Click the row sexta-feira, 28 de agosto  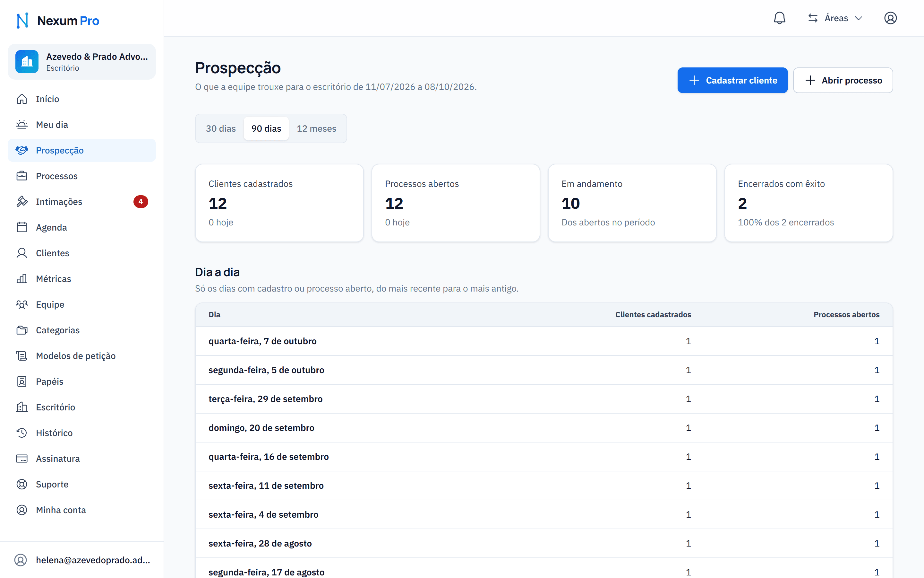pyautogui.click(x=544, y=543)
